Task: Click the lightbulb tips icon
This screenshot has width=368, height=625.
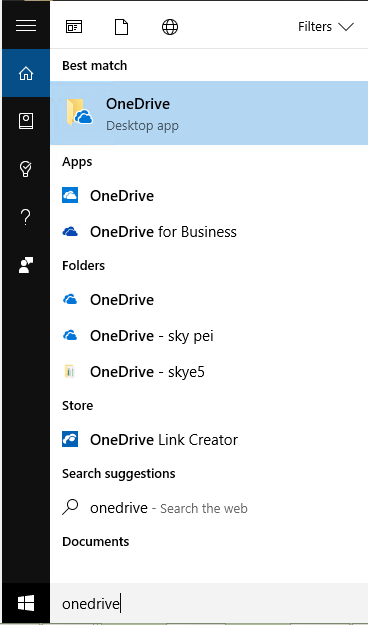Action: tap(26, 169)
